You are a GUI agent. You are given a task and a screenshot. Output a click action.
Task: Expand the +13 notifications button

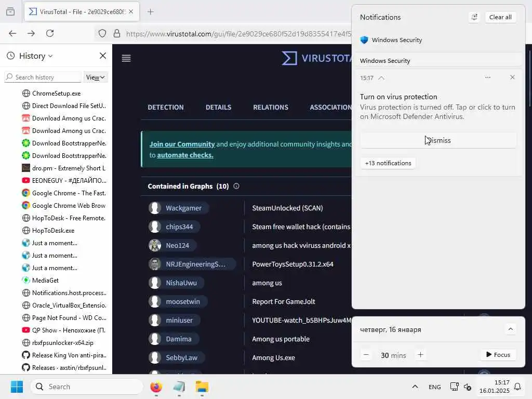click(x=388, y=163)
